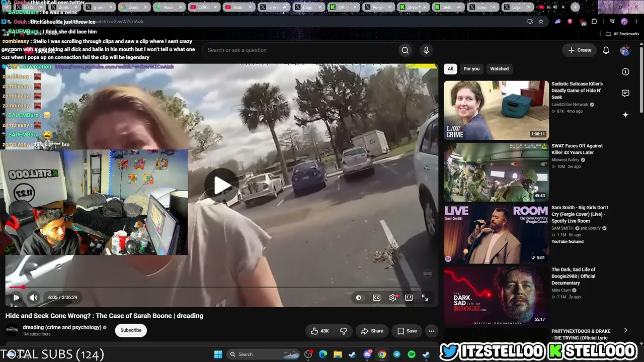Open File Explorer from the taskbar
Screen dimensions: 644x362
[x=338, y=354]
